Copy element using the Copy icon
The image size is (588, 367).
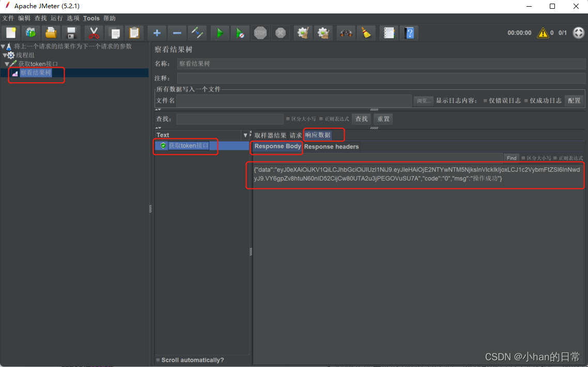pyautogui.click(x=114, y=33)
